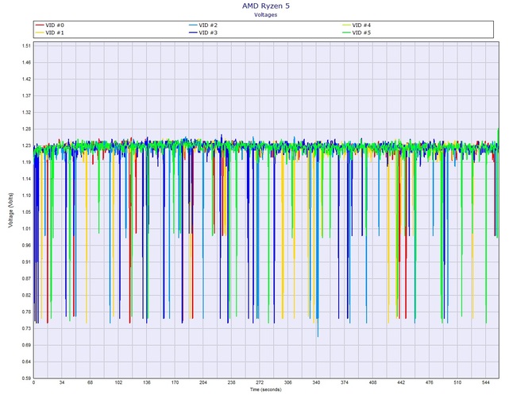Click the 0.59 voltage axis label

[x=27, y=378]
